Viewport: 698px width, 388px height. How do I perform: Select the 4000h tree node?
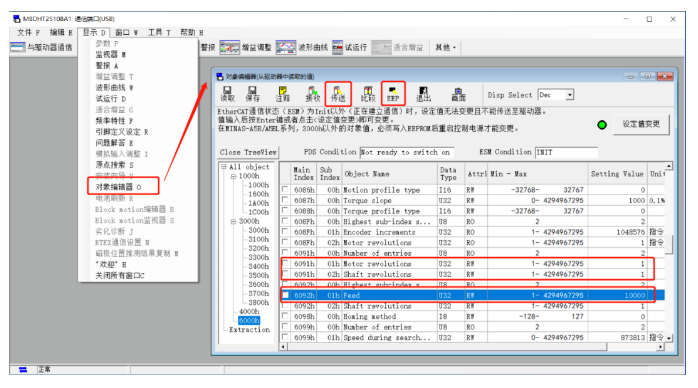click(x=249, y=311)
